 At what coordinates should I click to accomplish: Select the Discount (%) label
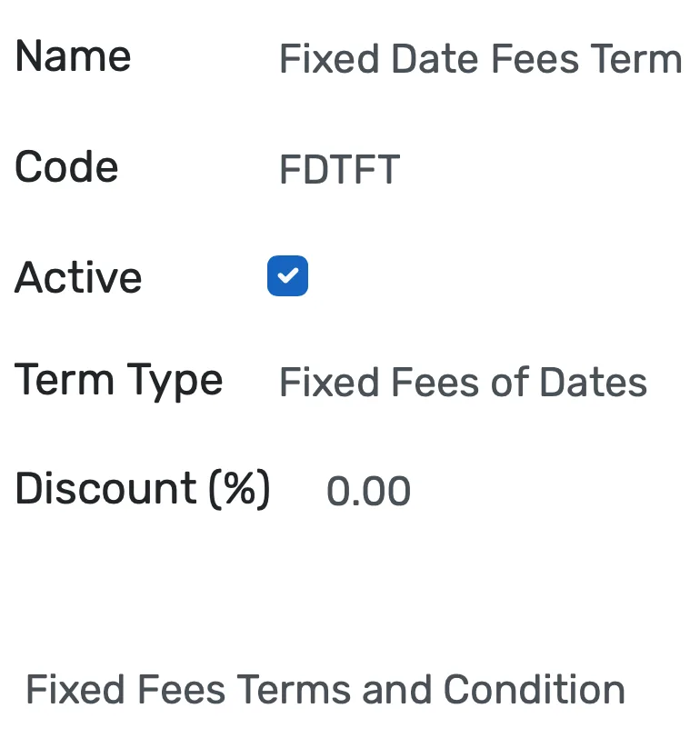[x=143, y=489]
